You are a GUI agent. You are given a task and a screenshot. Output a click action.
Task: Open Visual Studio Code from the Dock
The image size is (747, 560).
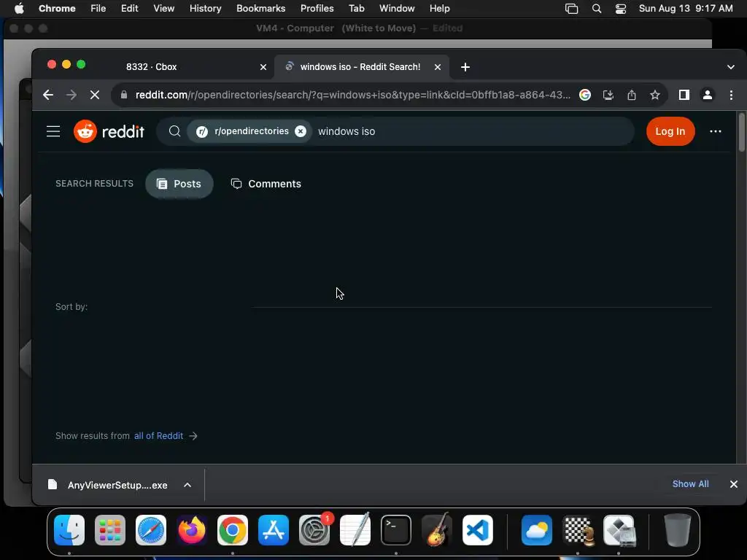478,530
